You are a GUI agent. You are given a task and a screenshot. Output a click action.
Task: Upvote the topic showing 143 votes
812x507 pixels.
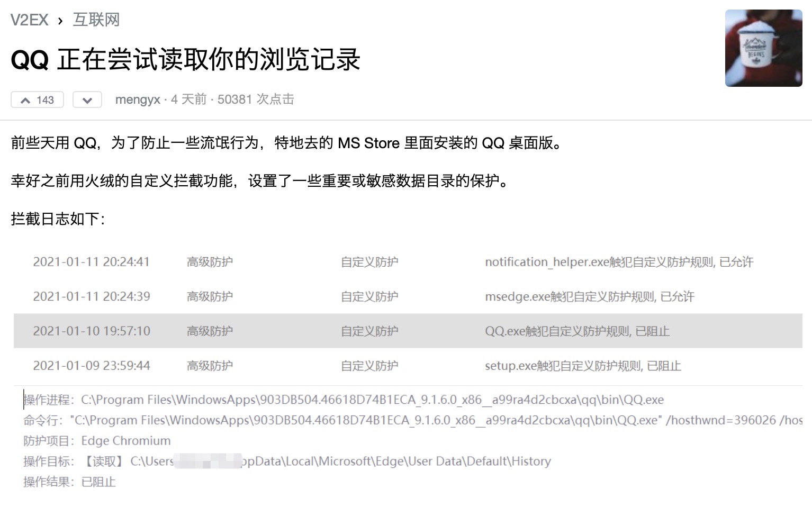pos(37,100)
